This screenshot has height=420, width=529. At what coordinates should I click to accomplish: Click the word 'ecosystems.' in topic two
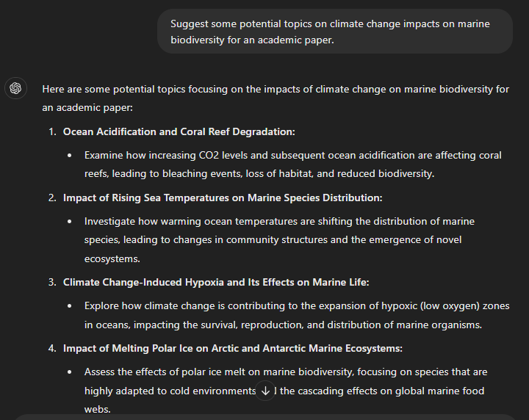112,259
